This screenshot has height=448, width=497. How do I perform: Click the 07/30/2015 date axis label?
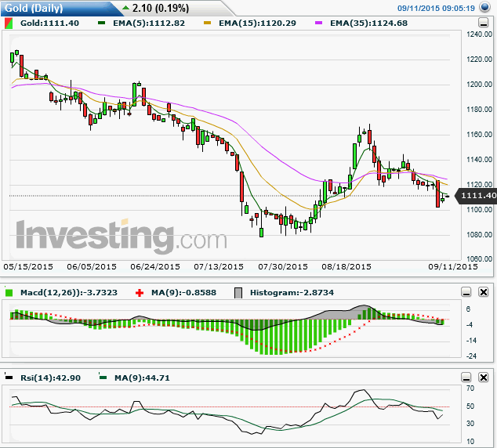pos(283,267)
